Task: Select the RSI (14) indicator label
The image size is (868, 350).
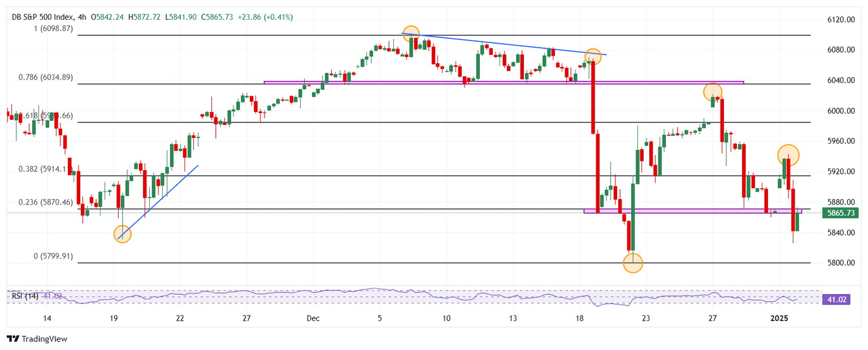Action: click(24, 295)
